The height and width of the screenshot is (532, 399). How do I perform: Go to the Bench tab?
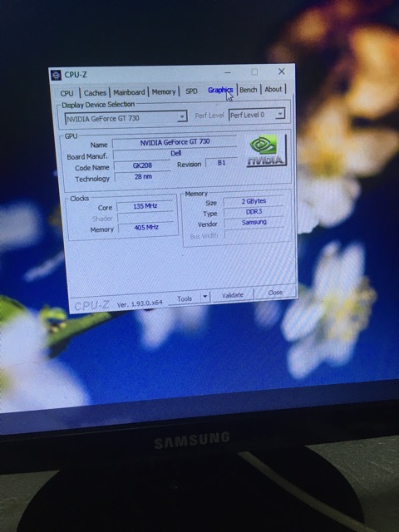249,90
